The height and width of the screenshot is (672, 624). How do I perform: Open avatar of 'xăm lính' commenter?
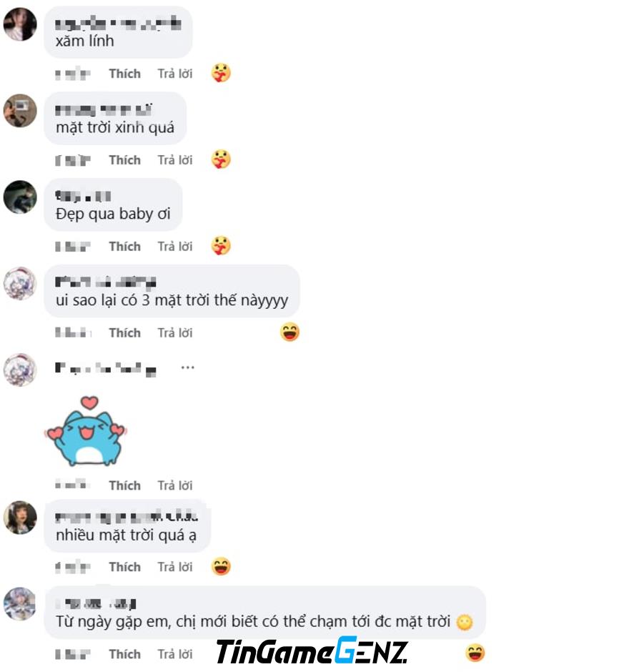[20, 24]
